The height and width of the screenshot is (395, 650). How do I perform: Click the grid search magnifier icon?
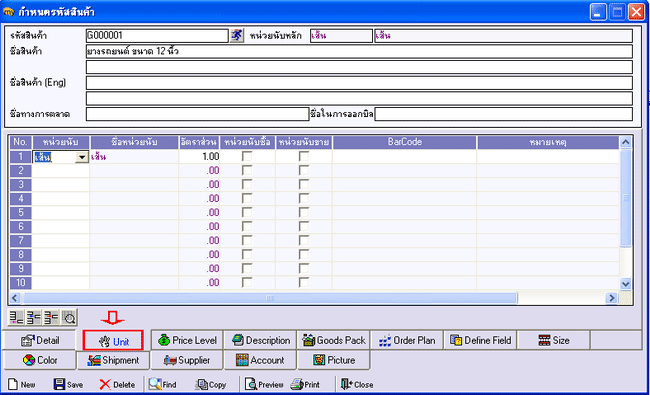click(x=69, y=318)
